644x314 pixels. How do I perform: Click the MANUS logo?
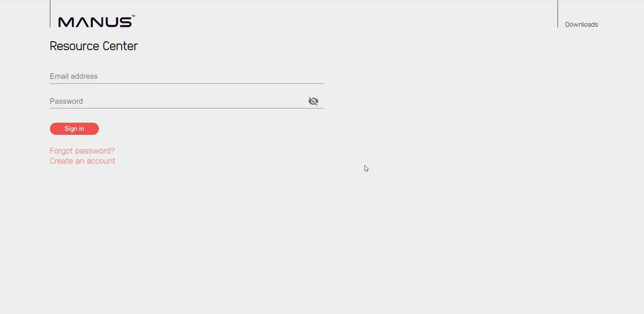pos(97,22)
